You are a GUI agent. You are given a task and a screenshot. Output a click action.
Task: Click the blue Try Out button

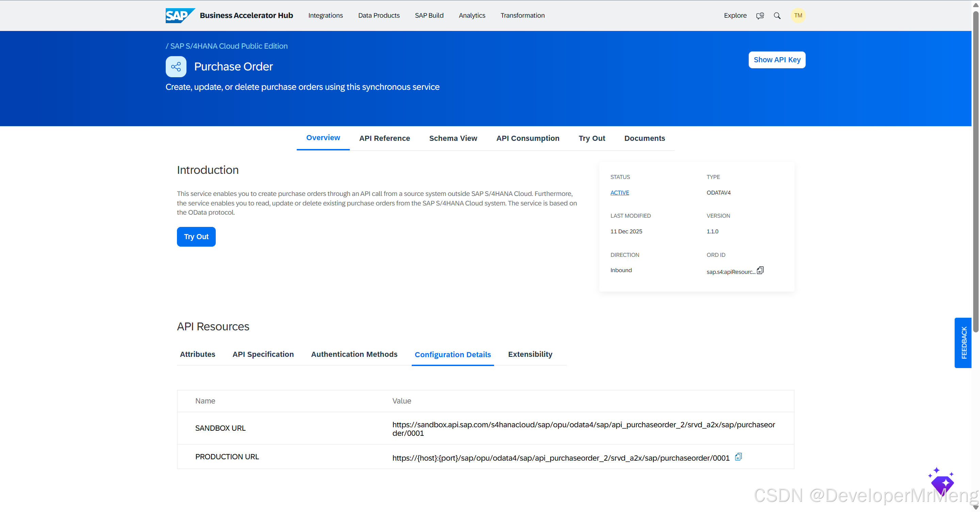pos(196,236)
